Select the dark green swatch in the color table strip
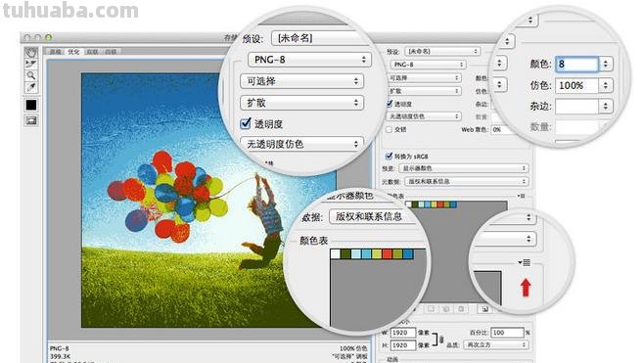The width and height of the screenshot is (644, 363). (415, 204)
